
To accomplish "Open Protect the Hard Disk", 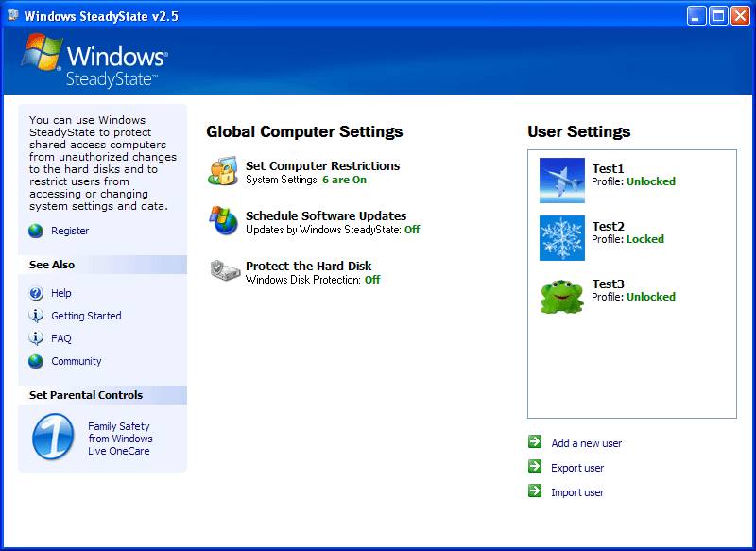I will pos(309,267).
